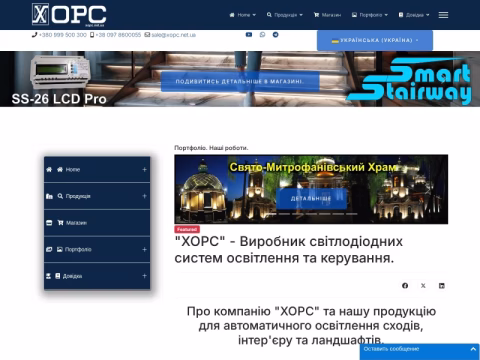The width and height of the screenshot is (480, 360).
Task: Expand the sidebar Довідка plus sign
Action: [144, 276]
